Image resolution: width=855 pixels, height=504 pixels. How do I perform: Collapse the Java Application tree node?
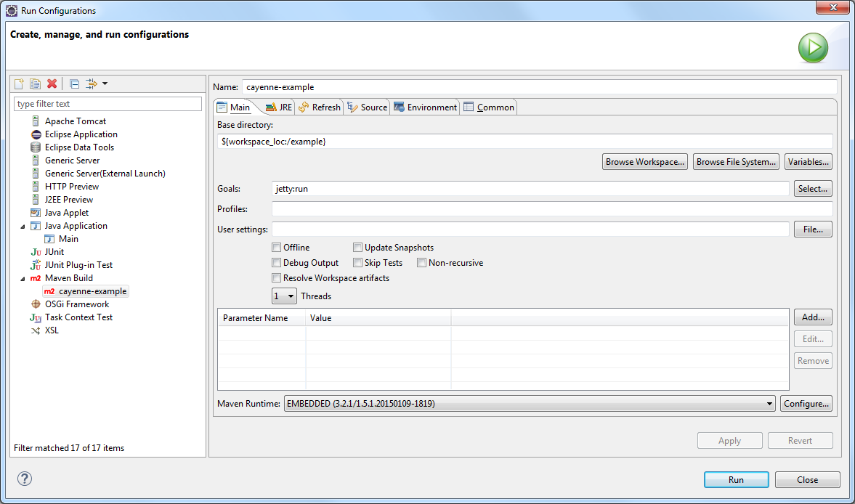(x=23, y=226)
